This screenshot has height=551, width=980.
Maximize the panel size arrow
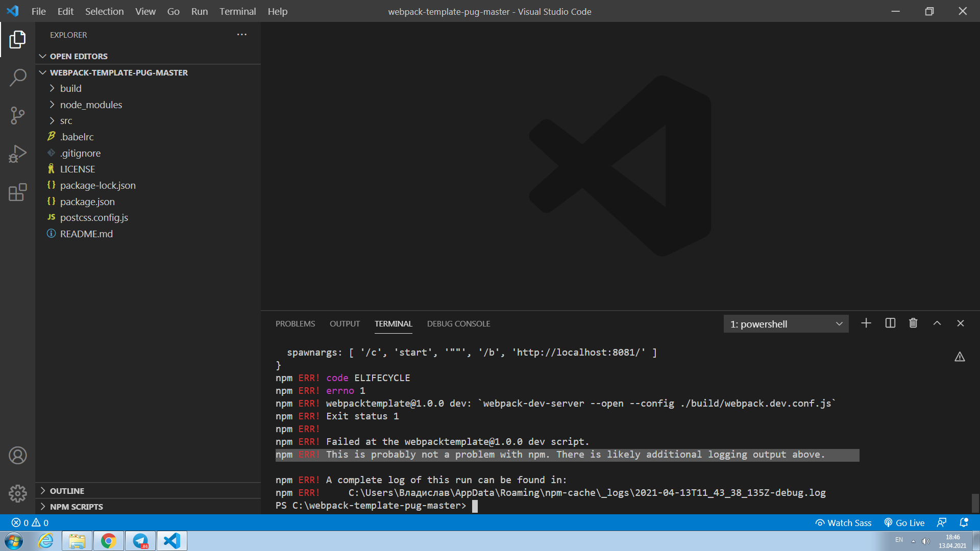point(937,323)
